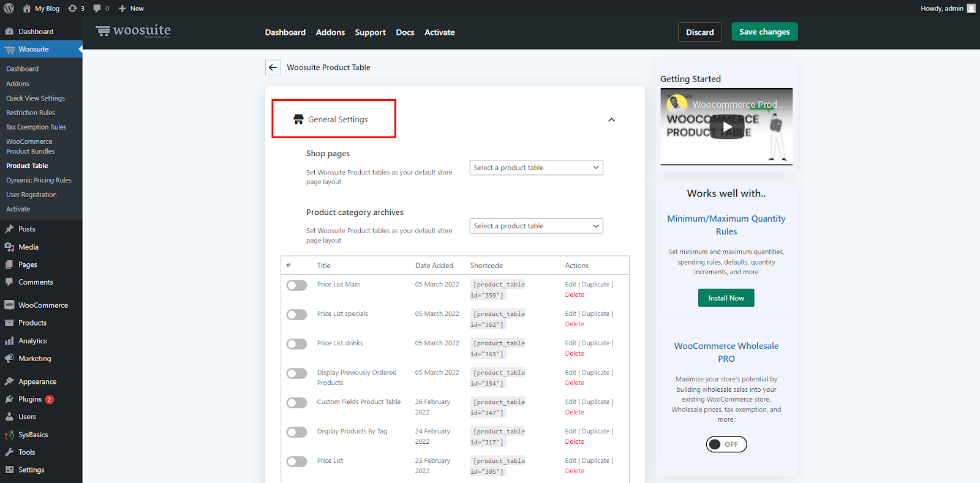Click the Settings icon in sidebar
Viewport: 980px width, 483px height.
[9, 470]
